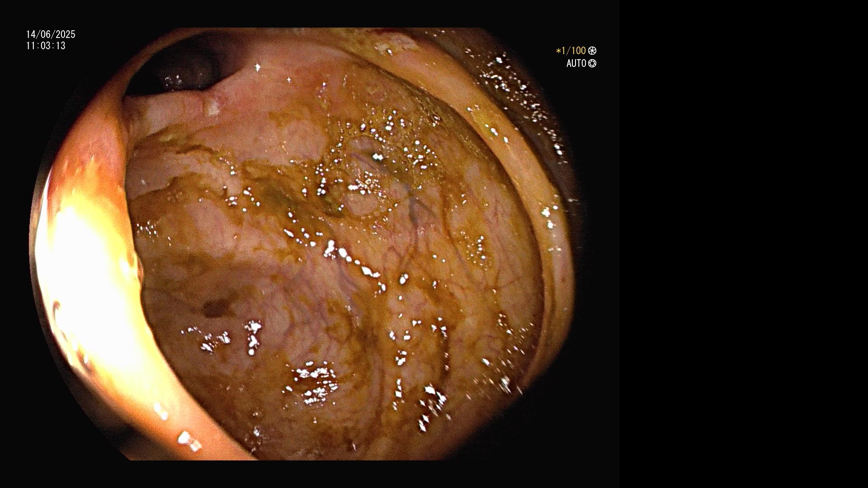Select the '*1/100' shutter speed value
This screenshot has height=488, width=868.
pyautogui.click(x=571, y=51)
